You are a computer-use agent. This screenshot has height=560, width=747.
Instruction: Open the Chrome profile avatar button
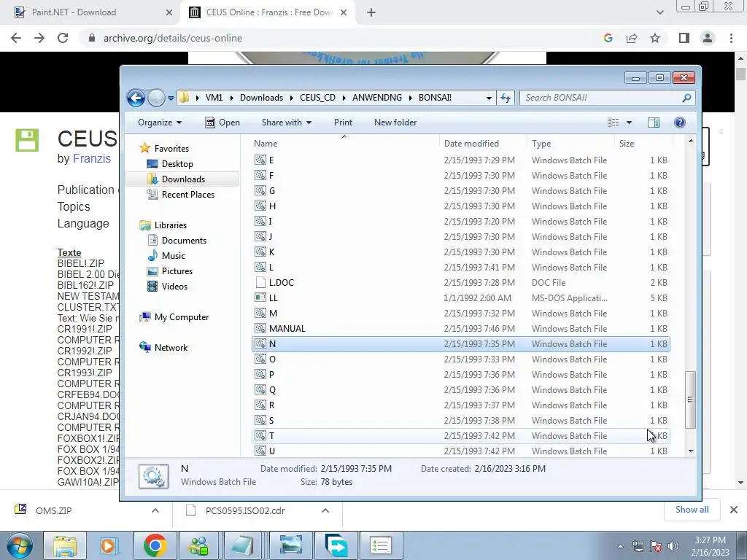coord(708,38)
